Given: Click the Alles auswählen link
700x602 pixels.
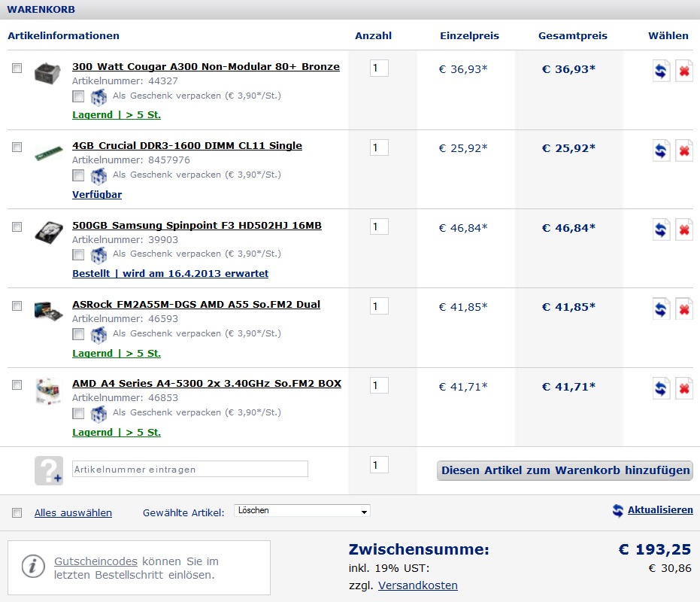Looking at the screenshot, I should coord(73,512).
